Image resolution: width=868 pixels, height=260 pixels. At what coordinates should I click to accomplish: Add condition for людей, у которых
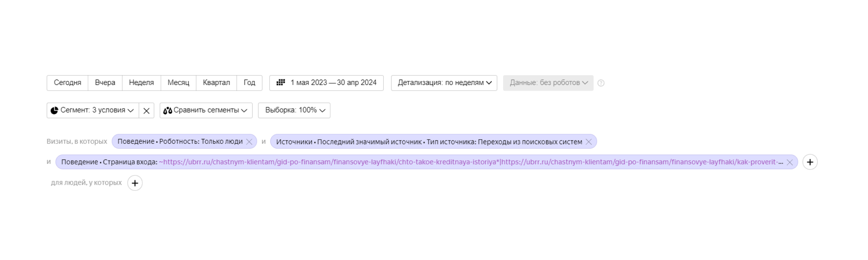click(135, 183)
